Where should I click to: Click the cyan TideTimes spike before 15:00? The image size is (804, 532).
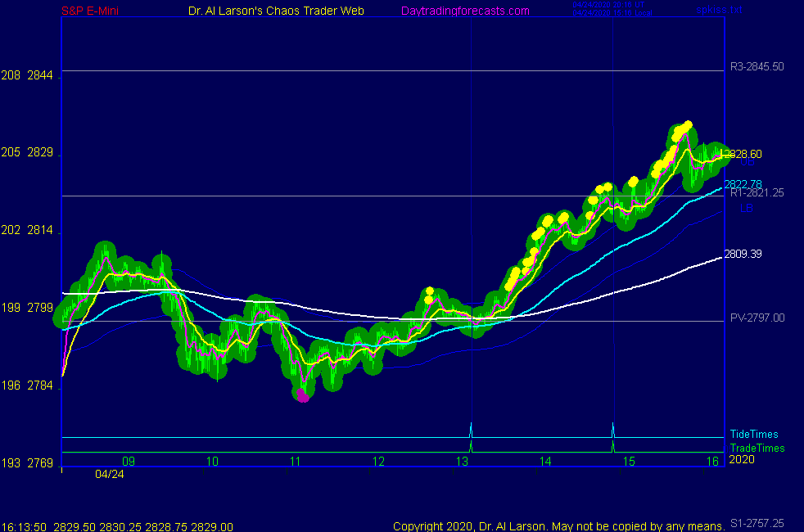[612, 431]
